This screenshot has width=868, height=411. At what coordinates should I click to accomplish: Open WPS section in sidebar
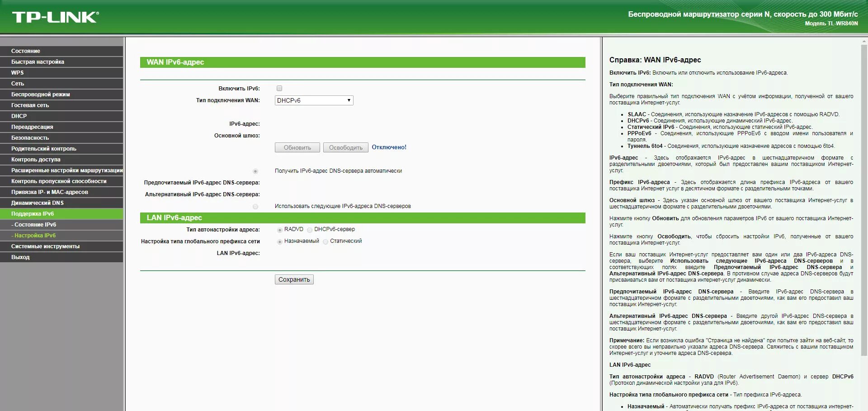pyautogui.click(x=61, y=73)
